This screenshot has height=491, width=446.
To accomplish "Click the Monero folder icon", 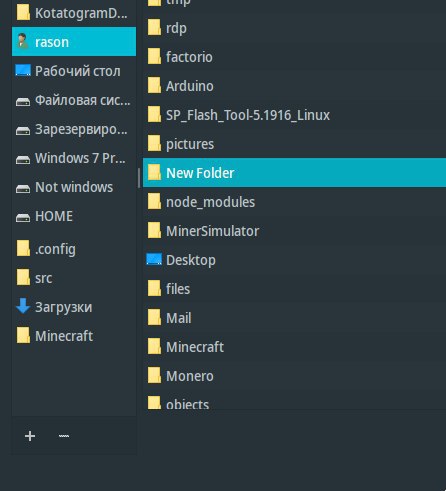I will tap(154, 375).
